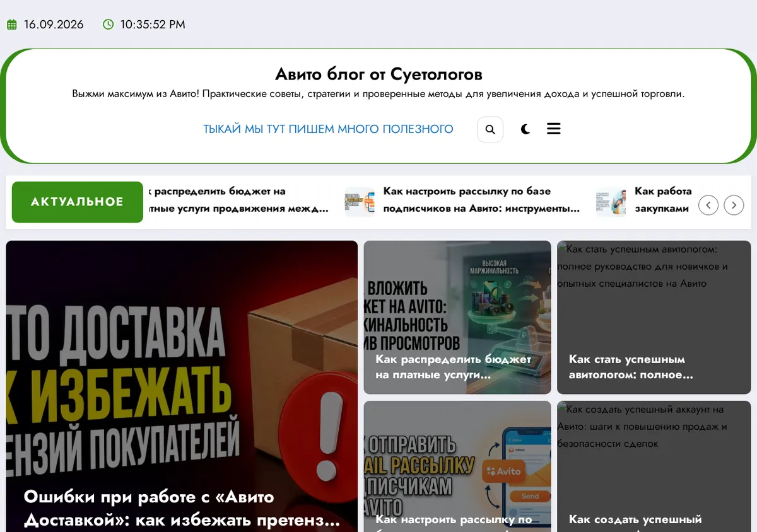The width and height of the screenshot is (757, 532).
Task: Open Как создать успешный аккаунт card
Action: (654, 466)
